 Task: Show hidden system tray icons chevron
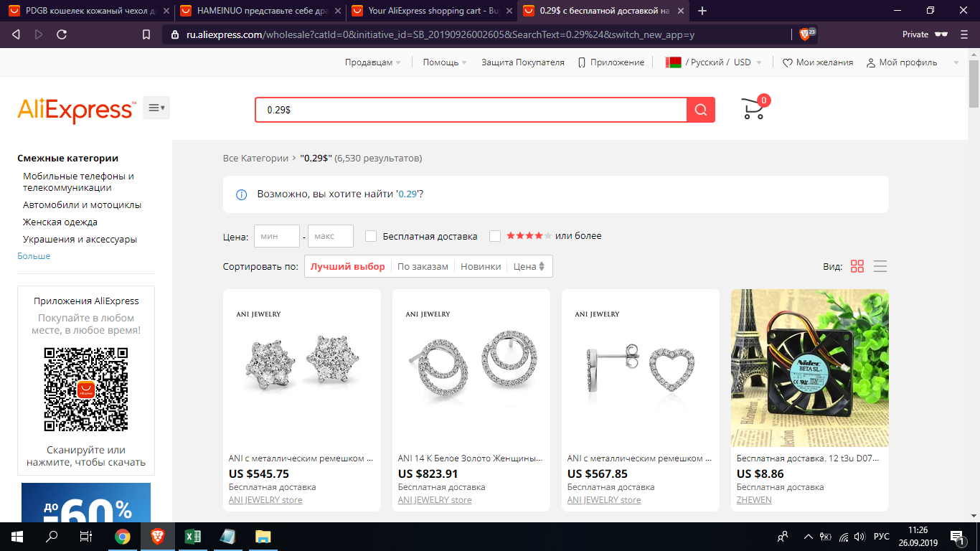tap(808, 537)
